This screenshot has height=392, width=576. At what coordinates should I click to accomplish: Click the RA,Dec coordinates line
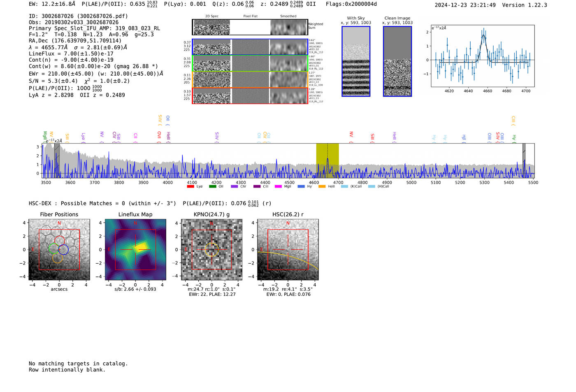(75, 41)
